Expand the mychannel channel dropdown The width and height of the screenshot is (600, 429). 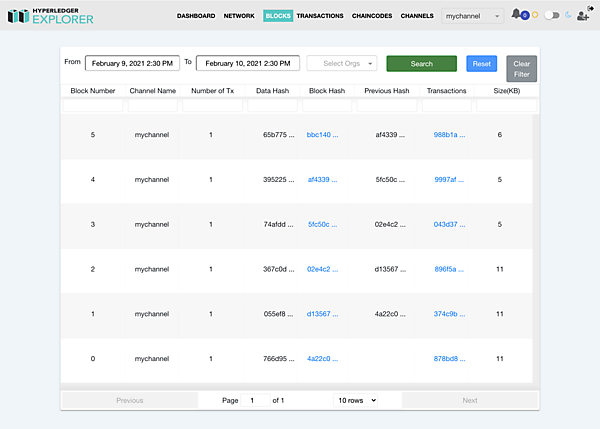pyautogui.click(x=472, y=16)
